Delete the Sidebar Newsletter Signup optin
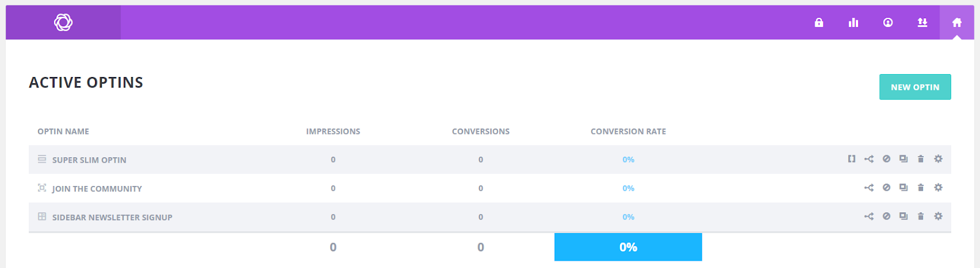The width and height of the screenshot is (980, 268). tap(921, 217)
